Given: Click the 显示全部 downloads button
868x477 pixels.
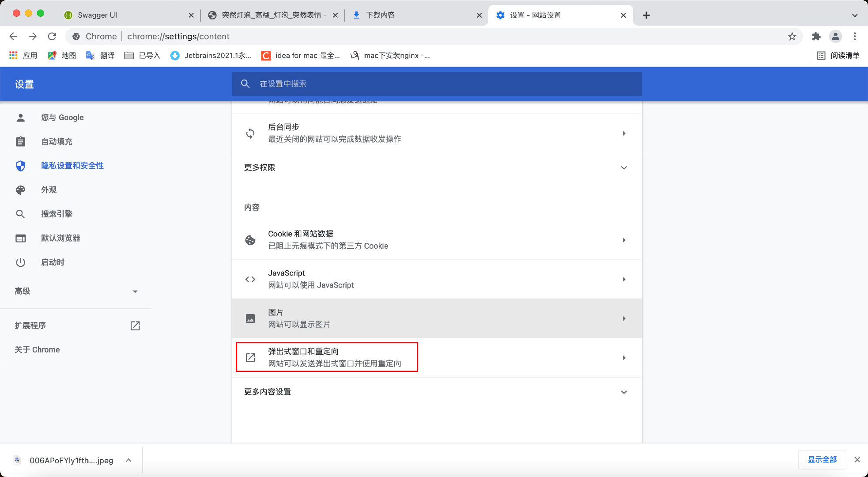Looking at the screenshot, I should tap(822, 460).
